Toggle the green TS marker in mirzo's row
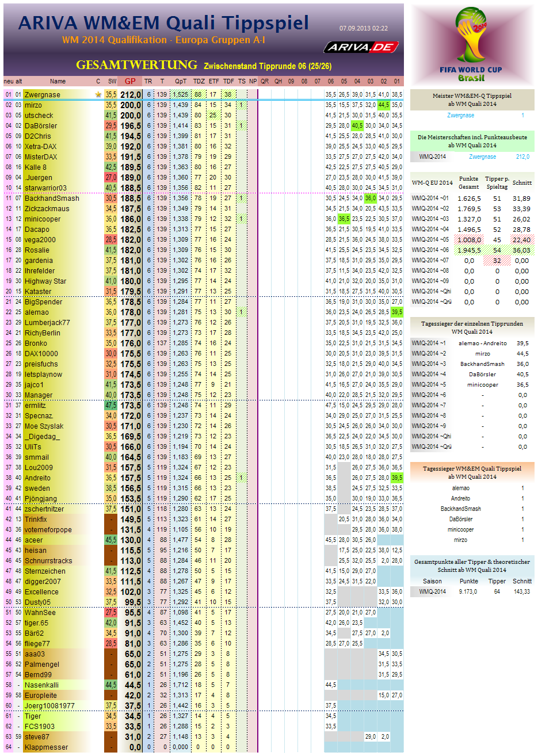The width and height of the screenshot is (538, 756). click(x=242, y=105)
